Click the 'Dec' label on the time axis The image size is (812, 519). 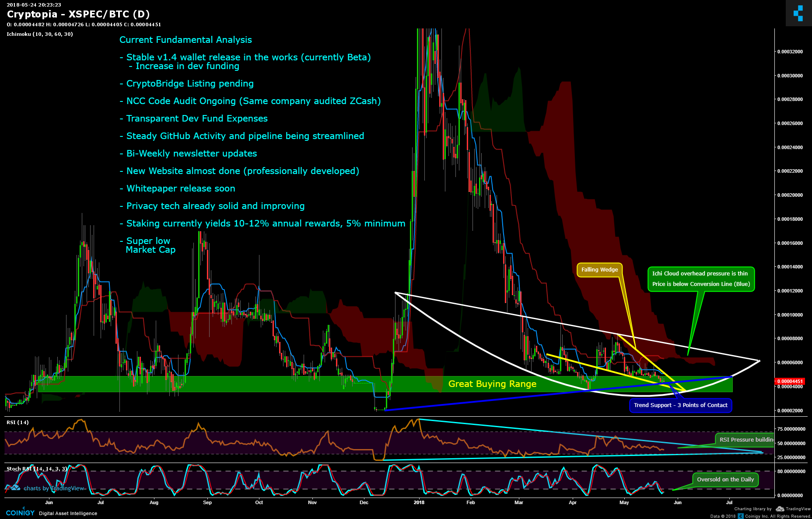(x=364, y=502)
